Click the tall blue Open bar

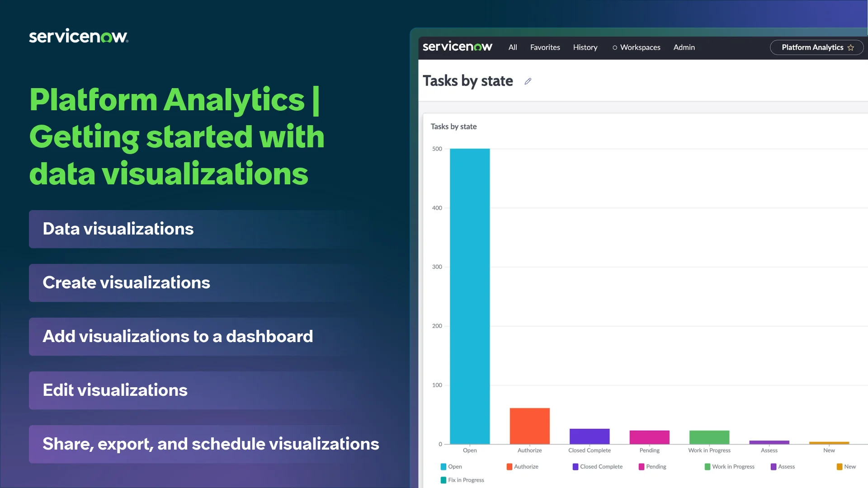[470, 296]
